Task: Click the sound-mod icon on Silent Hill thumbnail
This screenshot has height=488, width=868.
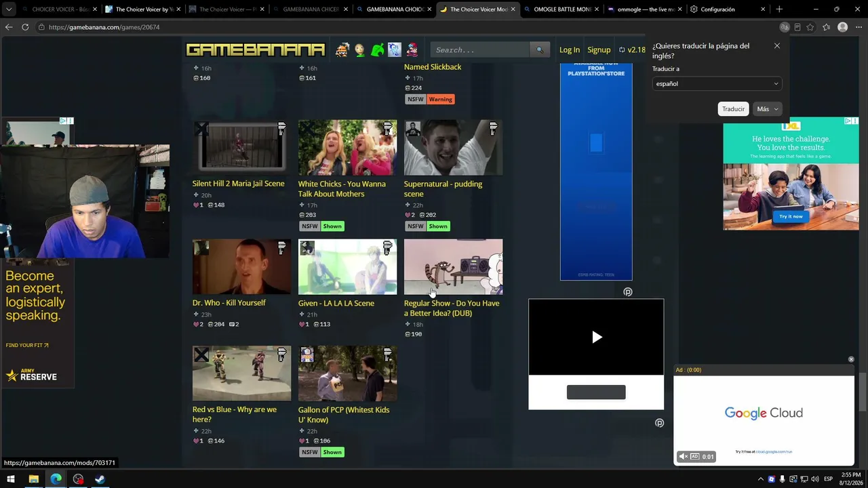Action: point(281,128)
